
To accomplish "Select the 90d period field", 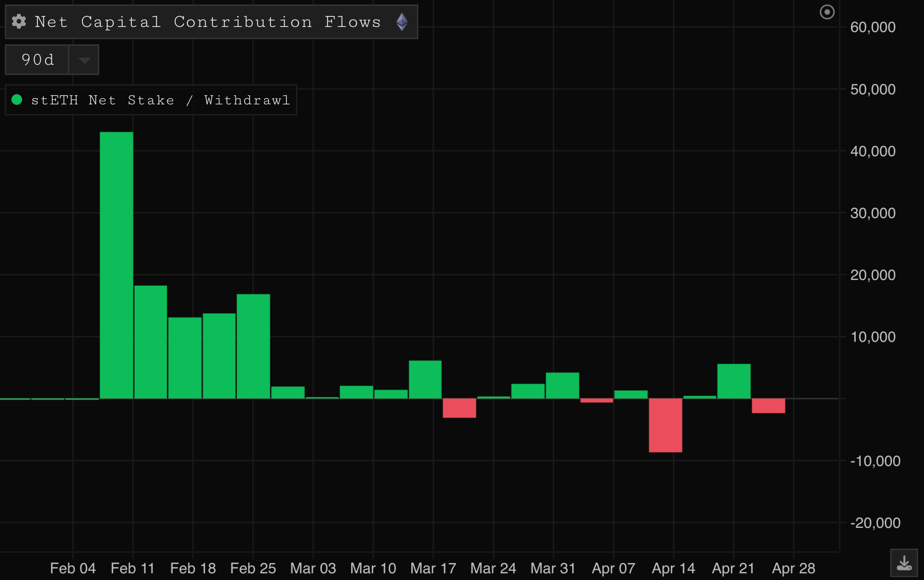I will (x=38, y=60).
